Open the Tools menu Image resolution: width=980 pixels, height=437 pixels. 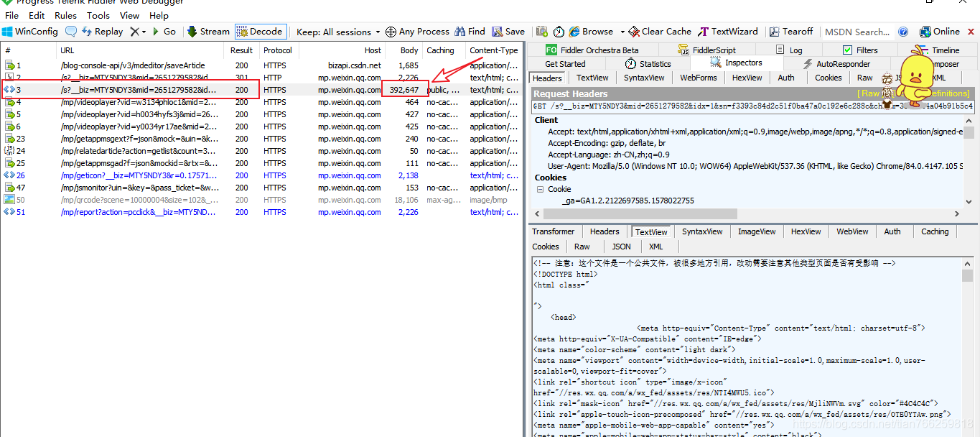pyautogui.click(x=98, y=15)
